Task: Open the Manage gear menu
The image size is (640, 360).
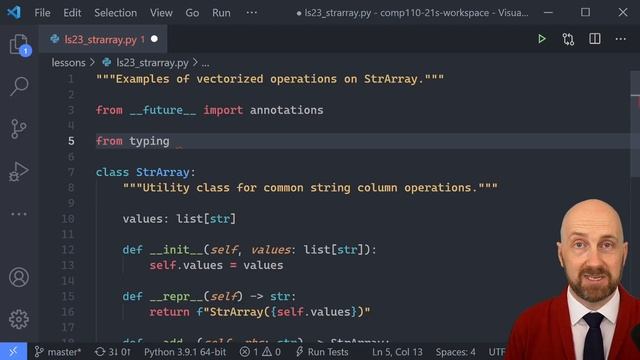Action: (x=19, y=319)
